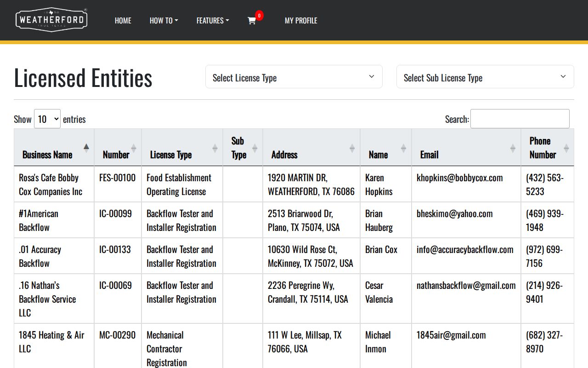Sort by Name column arrows

(x=403, y=148)
